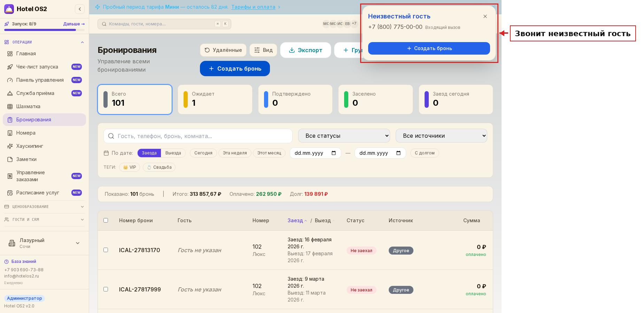Click the Номера sidebar icon
644x313 pixels.
click(10, 133)
